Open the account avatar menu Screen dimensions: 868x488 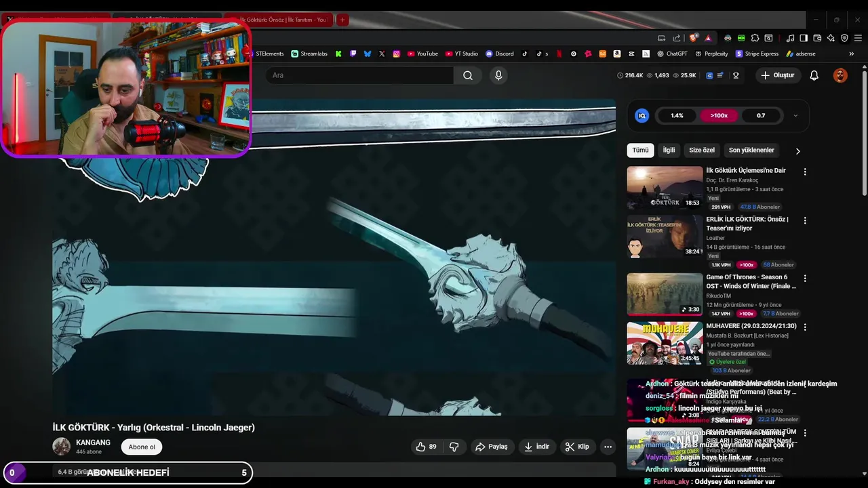(840, 75)
